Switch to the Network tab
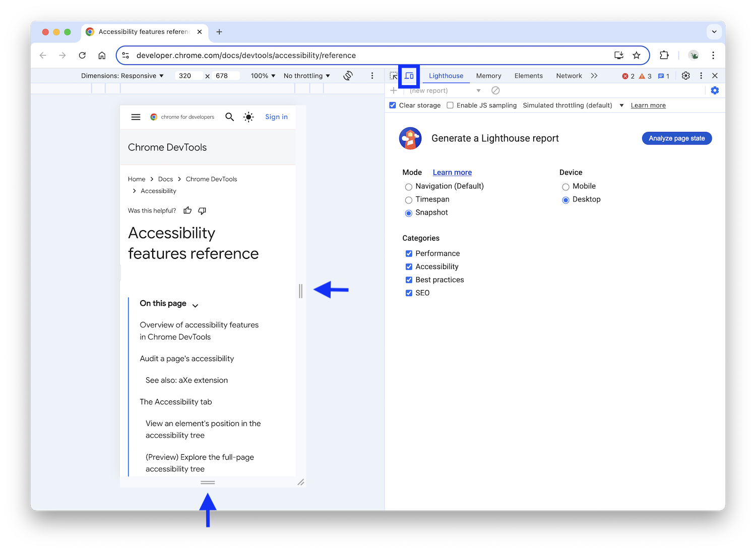 tap(569, 76)
